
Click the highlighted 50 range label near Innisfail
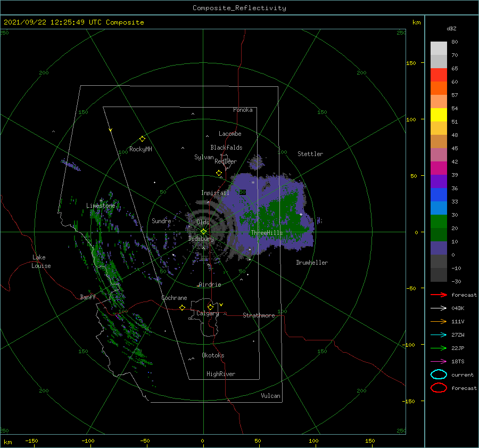coord(242,192)
